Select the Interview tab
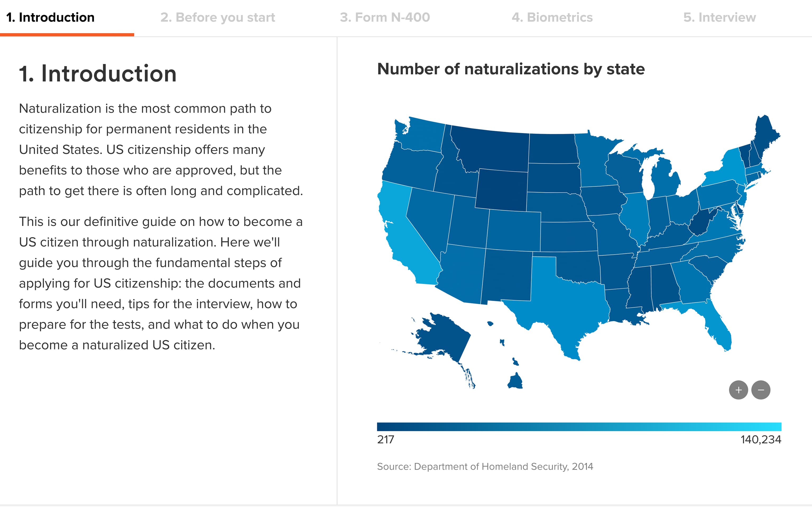The width and height of the screenshot is (812, 507). (x=719, y=17)
